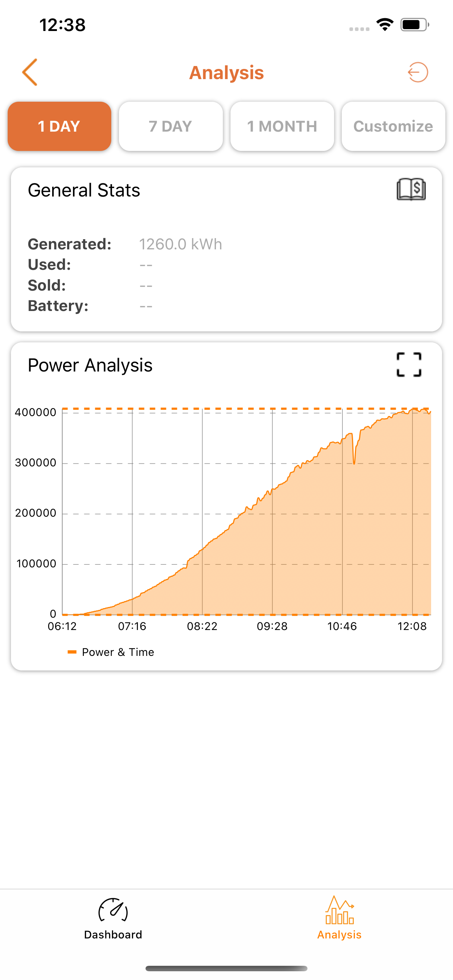
Task: Tap the Wi-Fi status icon
Action: 385,25
